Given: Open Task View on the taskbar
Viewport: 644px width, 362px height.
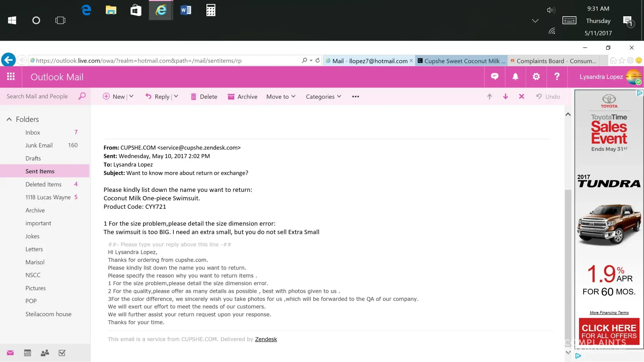Looking at the screenshot, I should (60, 20).
